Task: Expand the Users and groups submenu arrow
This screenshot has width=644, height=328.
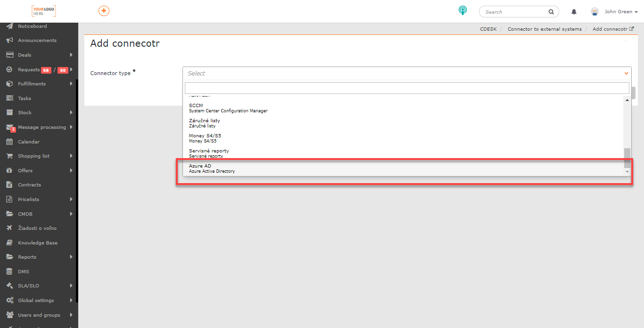Action: click(x=71, y=315)
